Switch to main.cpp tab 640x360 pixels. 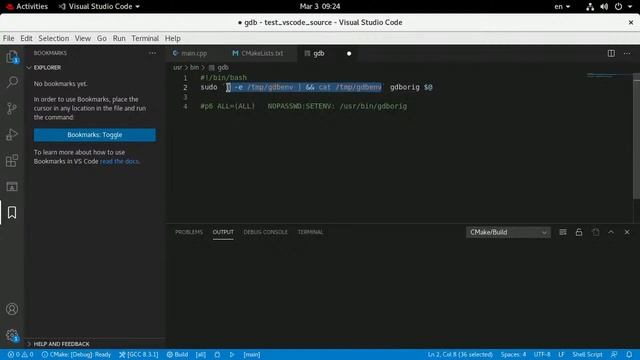click(194, 53)
